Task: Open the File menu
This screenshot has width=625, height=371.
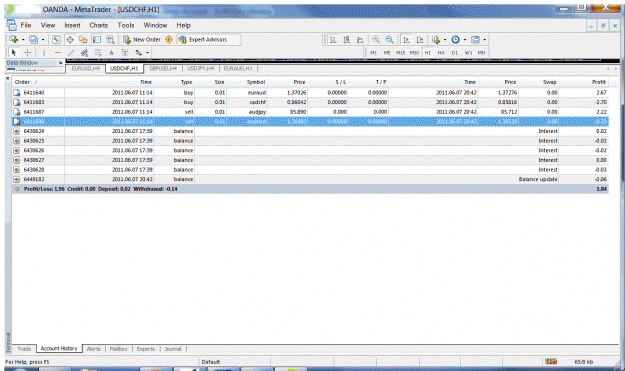Action: (x=26, y=25)
